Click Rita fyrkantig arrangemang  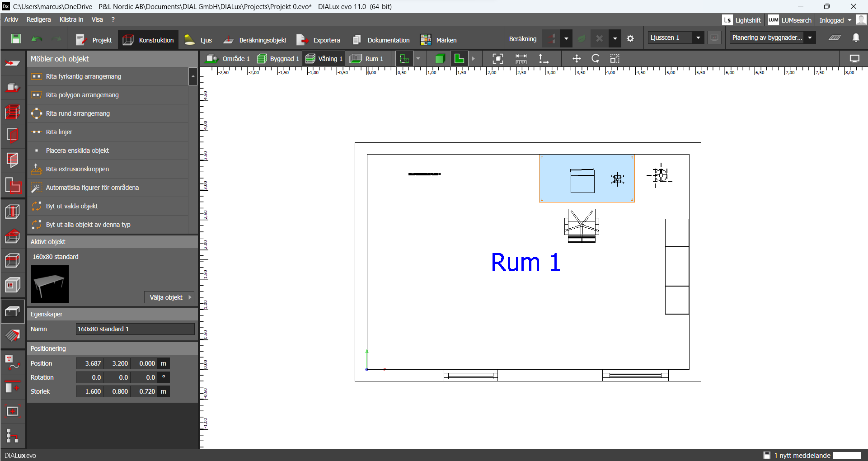(x=108, y=76)
